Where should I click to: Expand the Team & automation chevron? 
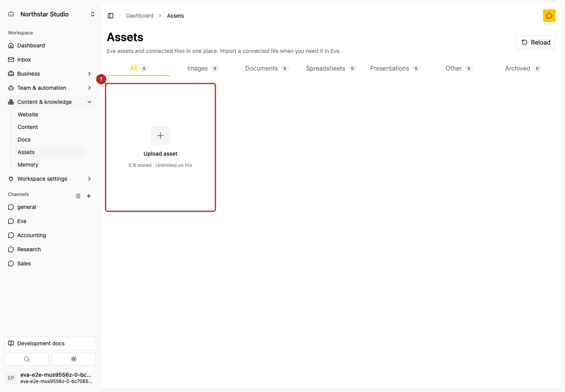coord(89,88)
